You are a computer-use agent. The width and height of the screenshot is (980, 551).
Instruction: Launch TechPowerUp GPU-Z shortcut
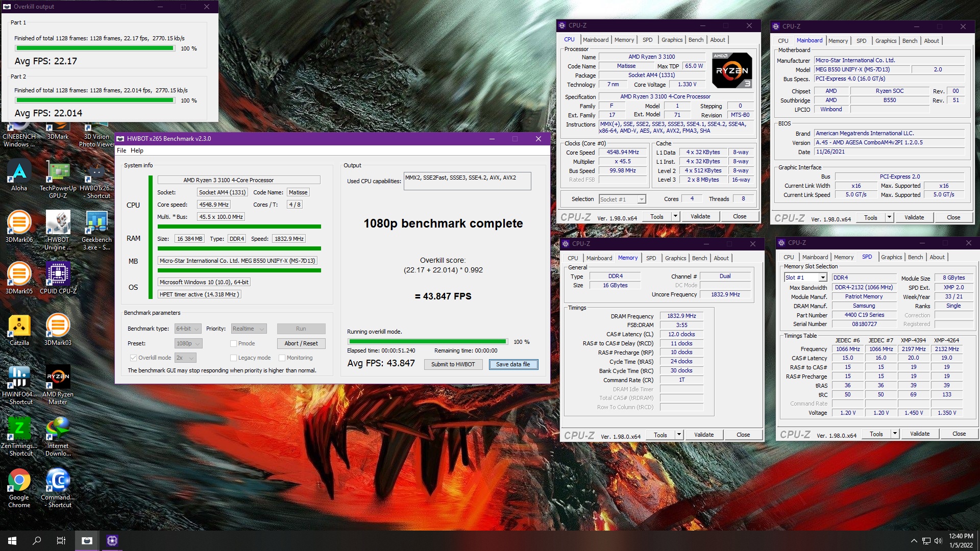pyautogui.click(x=58, y=180)
